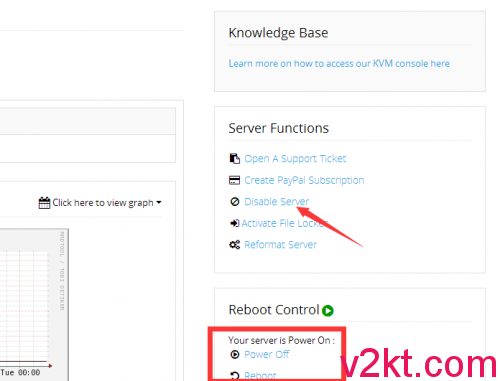Viewport: 500px width, 381px height.
Task: Open Create PayPal Subscription link
Action: tap(304, 180)
